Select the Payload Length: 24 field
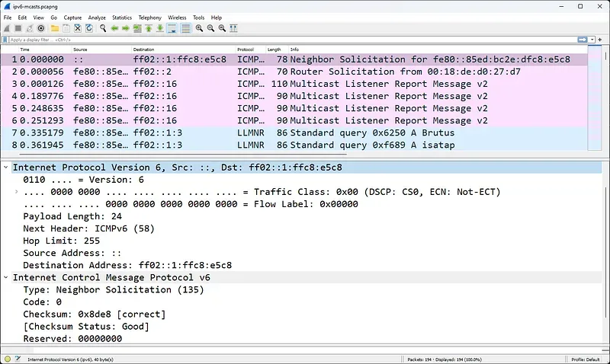610x364 pixels. pos(72,216)
